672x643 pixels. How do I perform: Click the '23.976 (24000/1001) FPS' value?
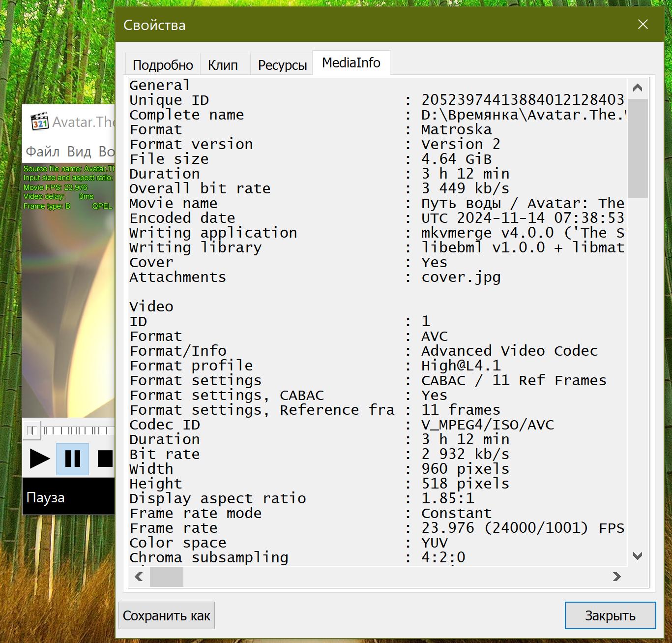[x=523, y=528]
